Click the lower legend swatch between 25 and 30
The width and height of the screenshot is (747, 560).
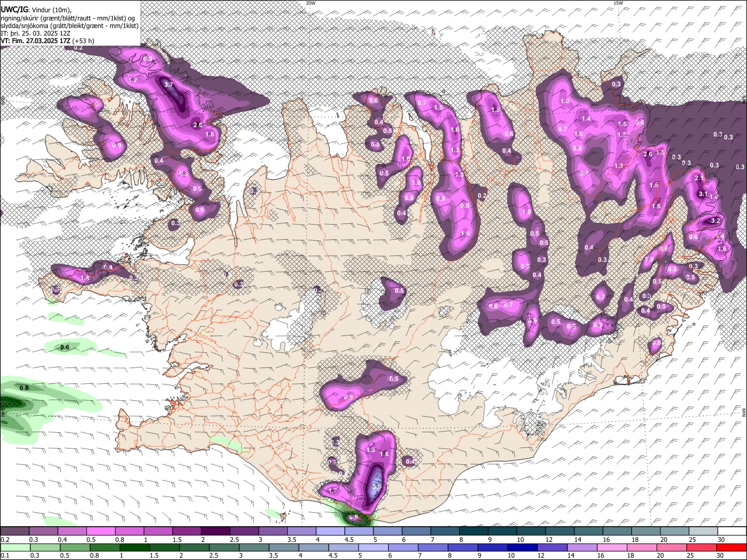pyautogui.click(x=700, y=547)
